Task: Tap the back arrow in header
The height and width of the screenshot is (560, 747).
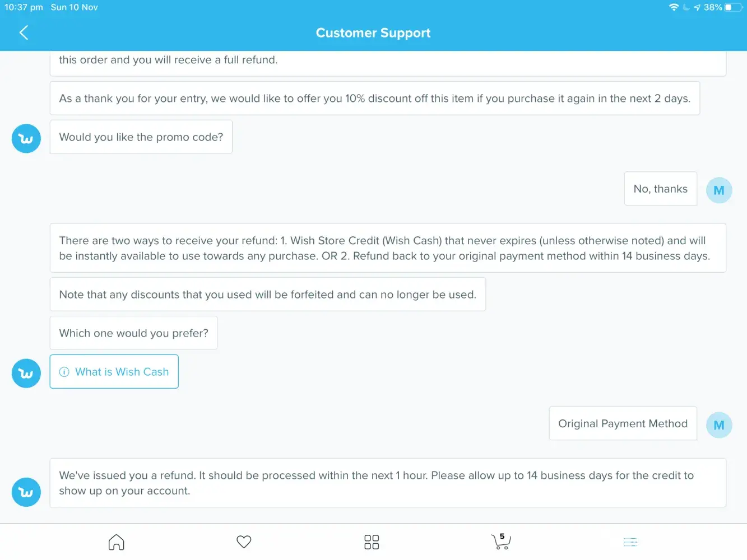Action: click(24, 32)
